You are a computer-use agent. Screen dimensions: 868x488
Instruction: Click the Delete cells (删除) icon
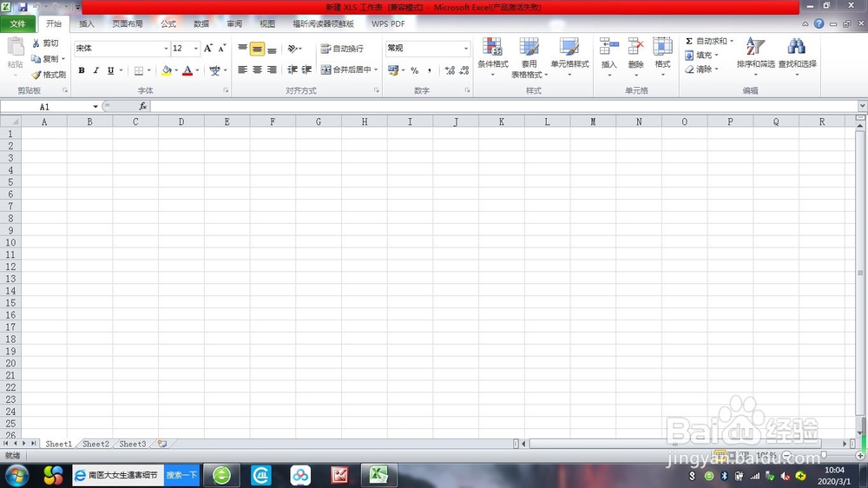[x=635, y=47]
